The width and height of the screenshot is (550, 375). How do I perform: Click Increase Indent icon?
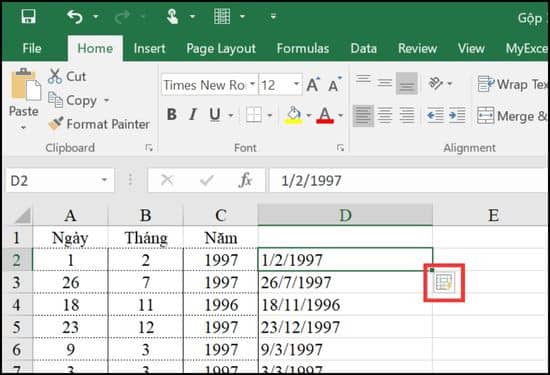457,115
